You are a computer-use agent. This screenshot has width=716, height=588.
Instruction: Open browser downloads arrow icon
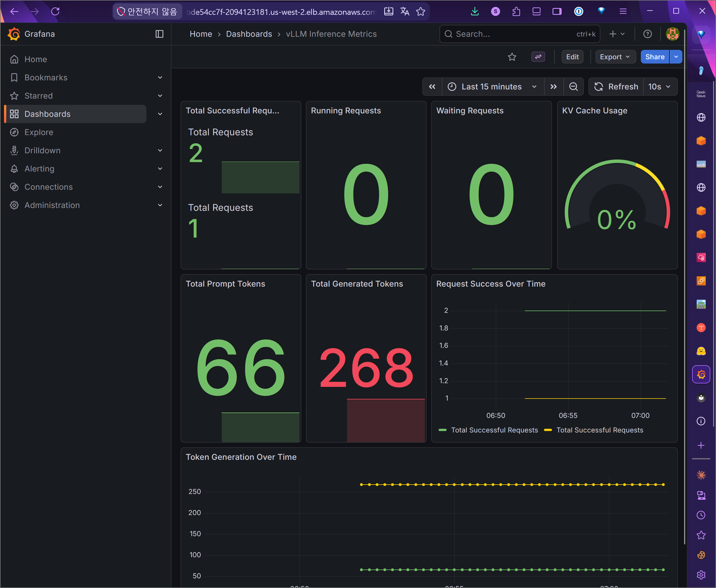(474, 11)
